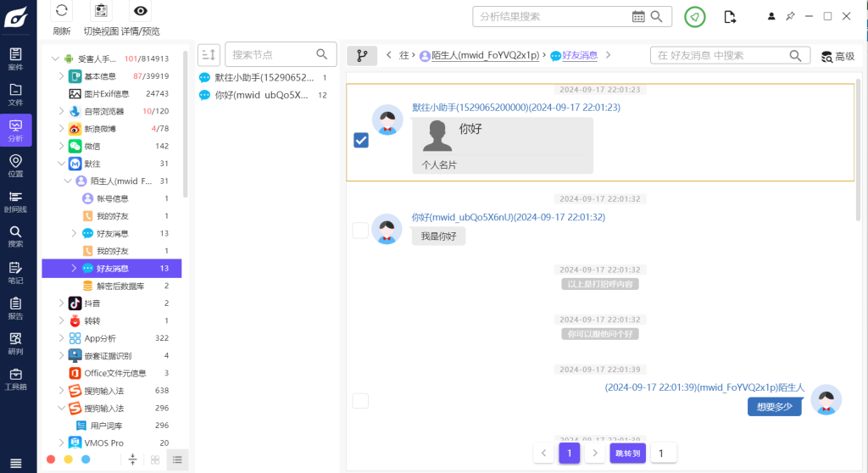
Task: Click the red color tag dot
Action: (x=51, y=459)
